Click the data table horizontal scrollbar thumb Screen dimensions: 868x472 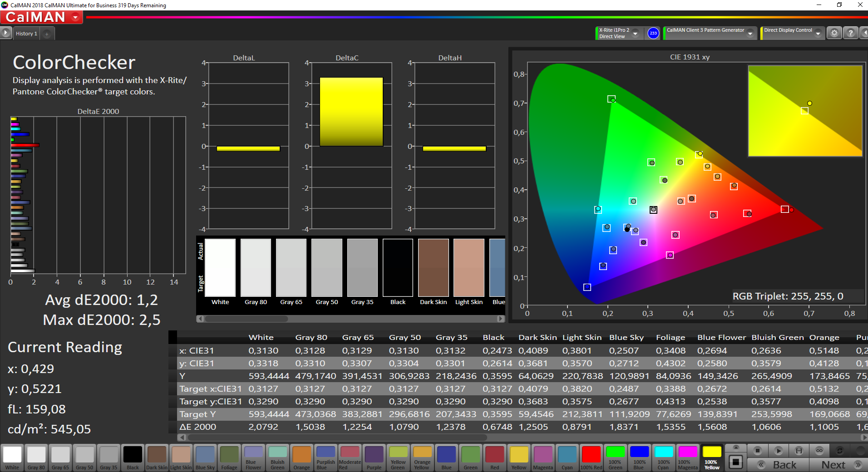337,438
